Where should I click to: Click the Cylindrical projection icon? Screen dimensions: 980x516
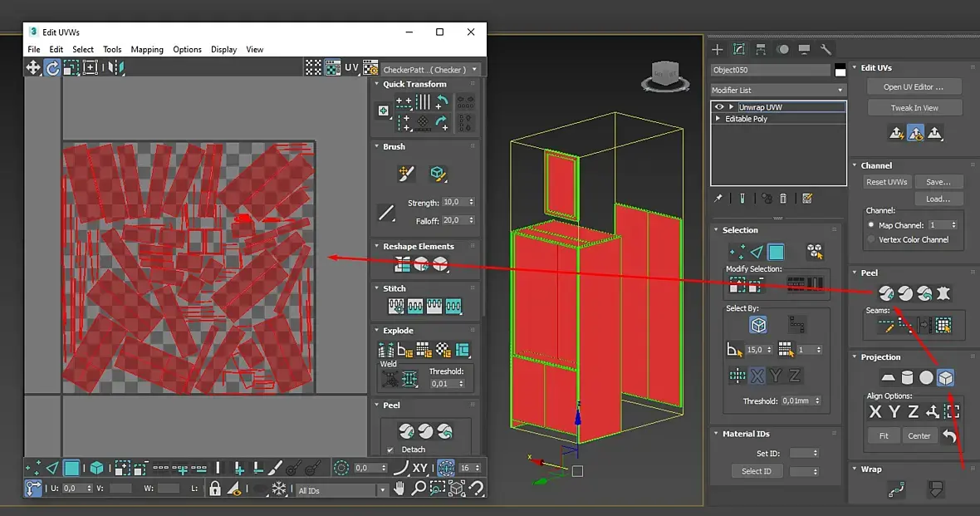[907, 378]
